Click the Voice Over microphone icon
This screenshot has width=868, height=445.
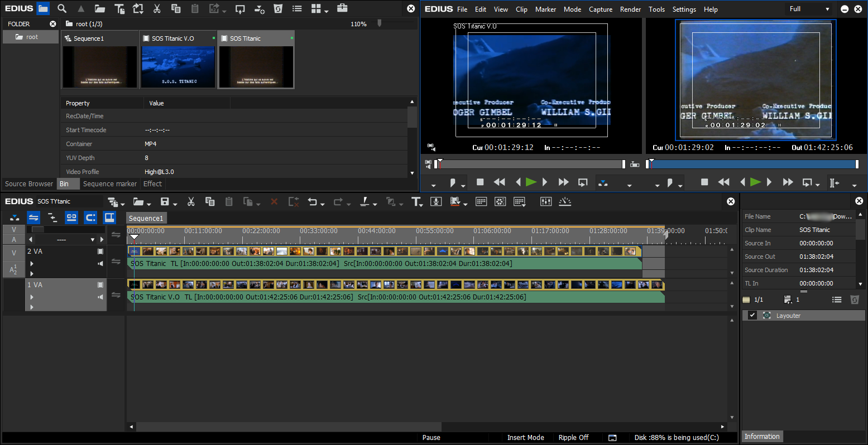point(437,201)
